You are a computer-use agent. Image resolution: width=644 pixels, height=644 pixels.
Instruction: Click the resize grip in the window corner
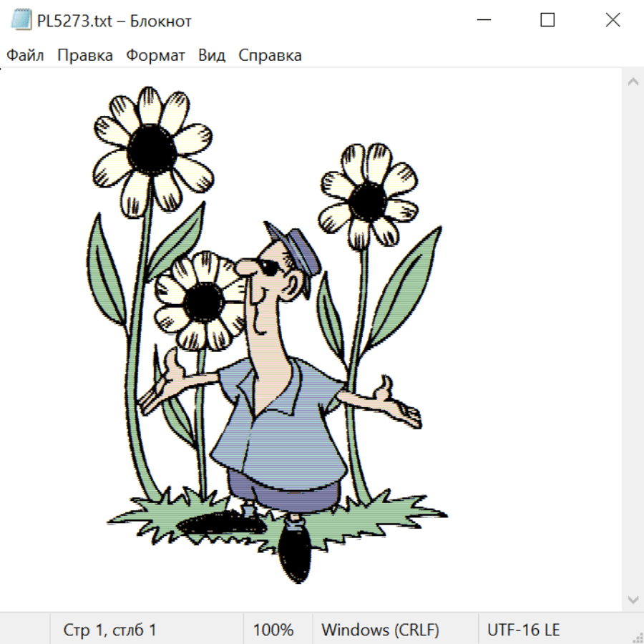click(x=638, y=637)
